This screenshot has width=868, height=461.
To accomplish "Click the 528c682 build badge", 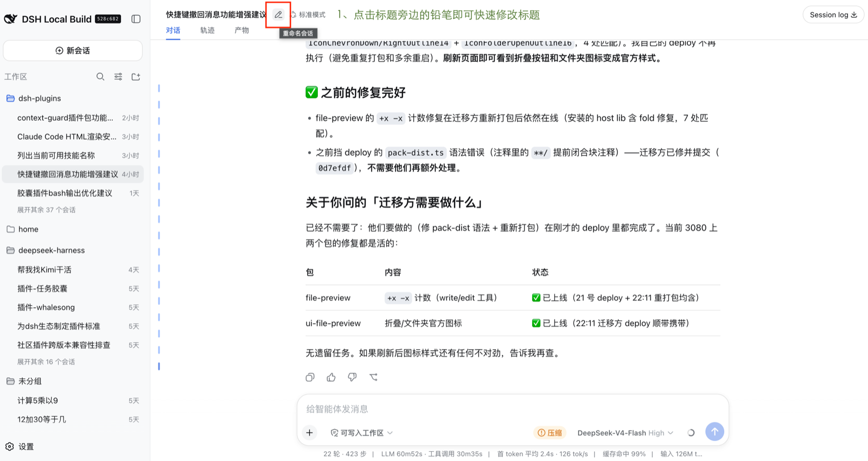I will (108, 19).
